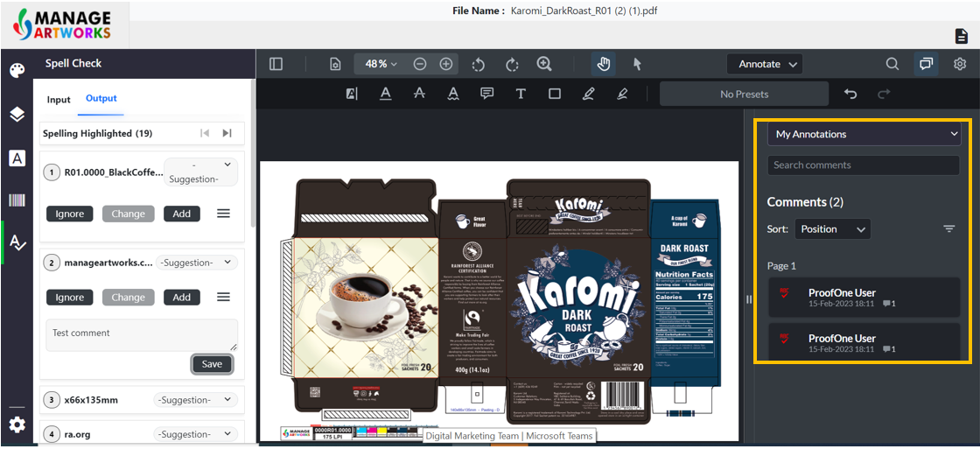980x449 pixels.
Task: Open the font check sidebar icon
Action: coord(17,158)
